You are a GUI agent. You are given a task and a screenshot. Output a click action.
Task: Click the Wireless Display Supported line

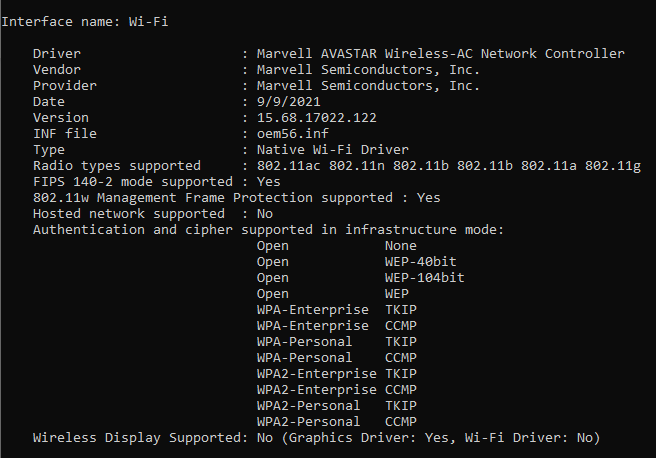[x=316, y=438]
